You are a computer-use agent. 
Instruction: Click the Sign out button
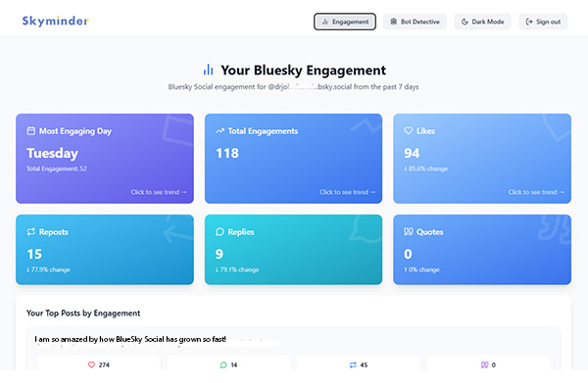pyautogui.click(x=543, y=22)
